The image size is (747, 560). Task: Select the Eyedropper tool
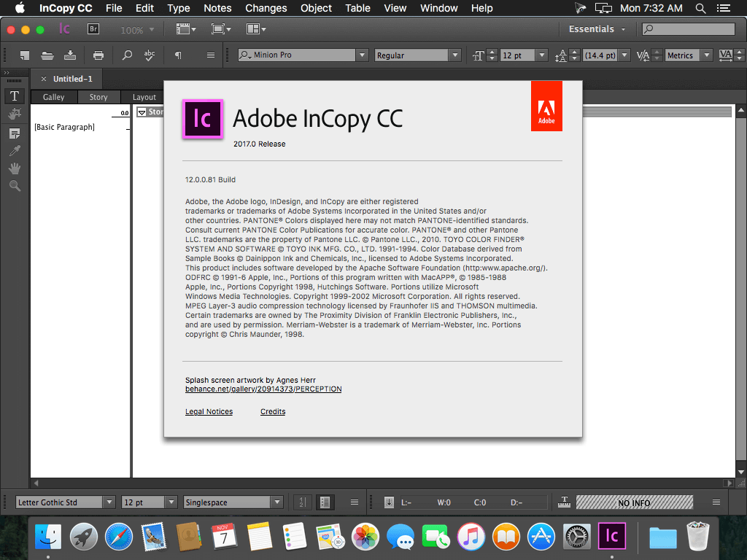[x=15, y=152]
